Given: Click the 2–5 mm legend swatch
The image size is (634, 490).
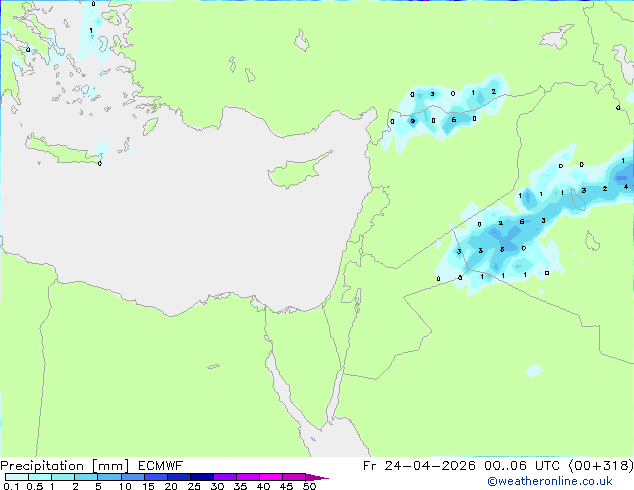Looking at the screenshot, I should pos(86,477).
